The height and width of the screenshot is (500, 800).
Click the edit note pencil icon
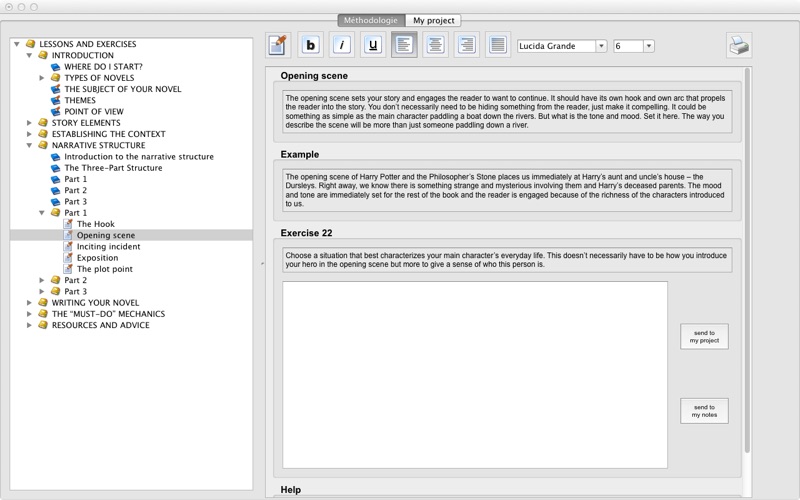(279, 45)
